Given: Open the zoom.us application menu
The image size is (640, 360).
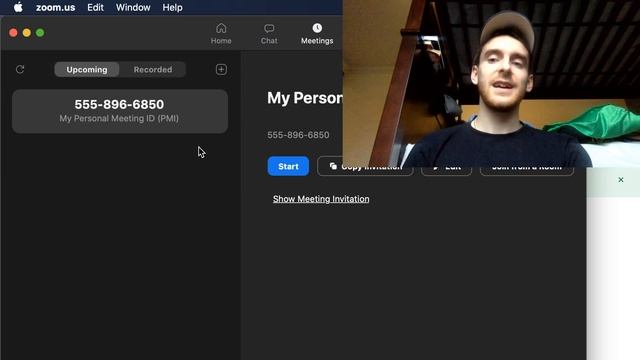Looking at the screenshot, I should point(56,7).
